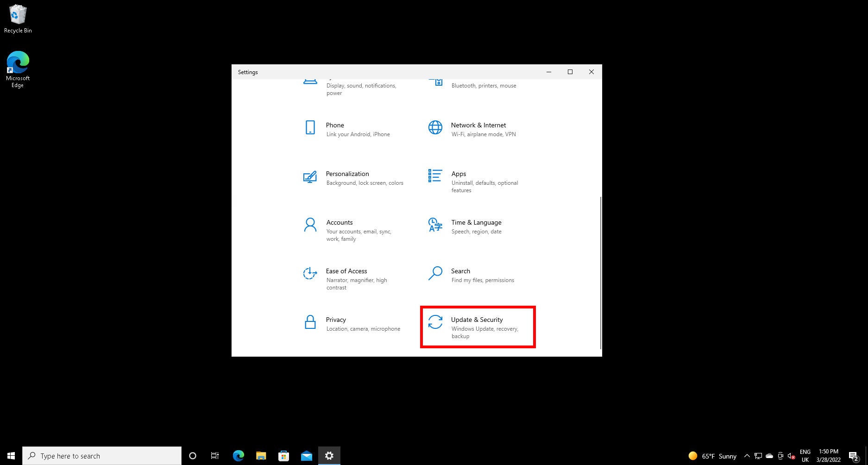The width and height of the screenshot is (868, 465).
Task: Open the Accounts category label
Action: pos(340,222)
